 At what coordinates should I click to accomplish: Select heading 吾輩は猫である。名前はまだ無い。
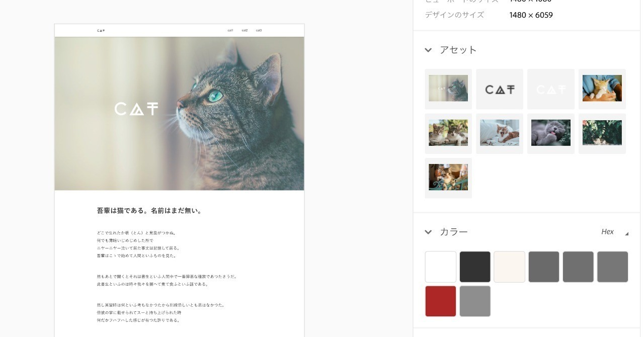coord(150,211)
